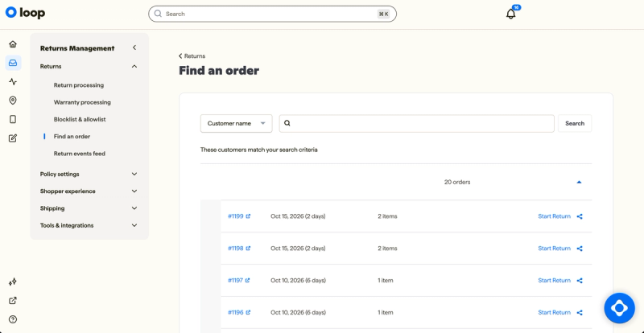This screenshot has width=644, height=333.
Task: Open the analytics pulse rail icon
Action: [x=13, y=82]
